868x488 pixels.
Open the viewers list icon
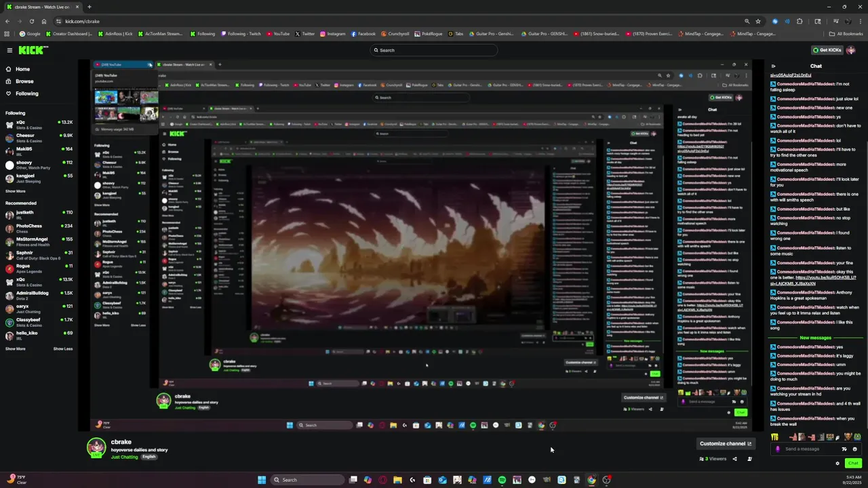click(x=749, y=459)
